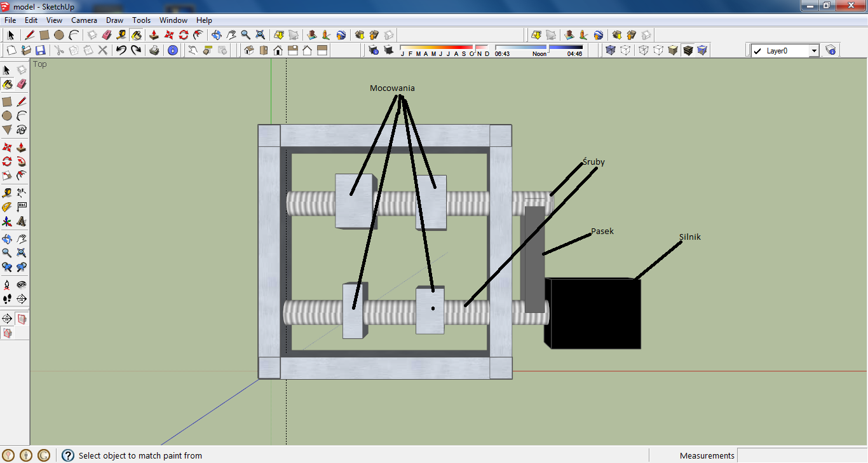Select the Position Camera tool
The height and width of the screenshot is (463, 868).
7,284
